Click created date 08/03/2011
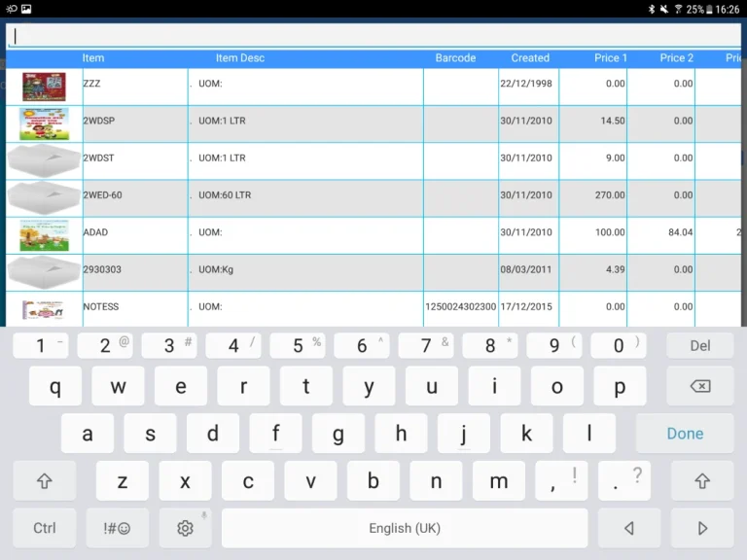The width and height of the screenshot is (747, 560). pos(526,269)
